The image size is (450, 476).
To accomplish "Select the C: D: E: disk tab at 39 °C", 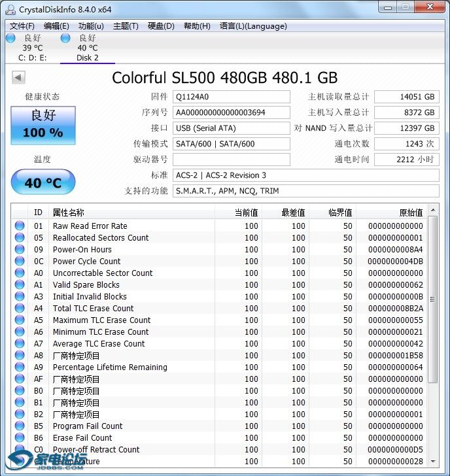I will [x=33, y=48].
